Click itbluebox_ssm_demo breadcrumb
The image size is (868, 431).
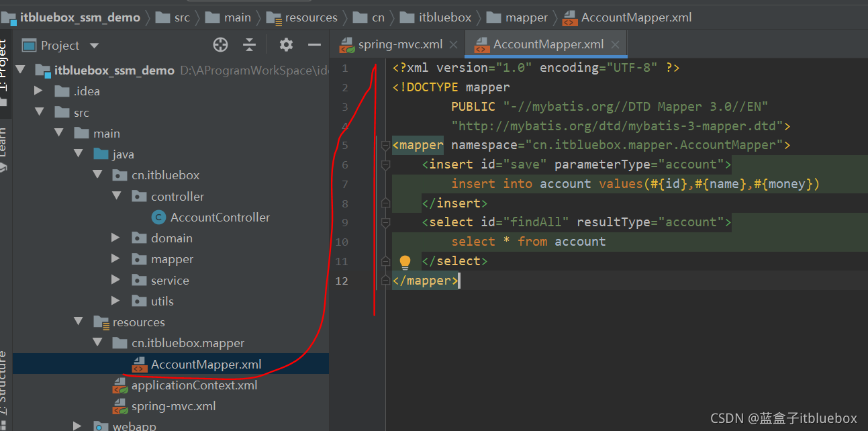(x=70, y=17)
